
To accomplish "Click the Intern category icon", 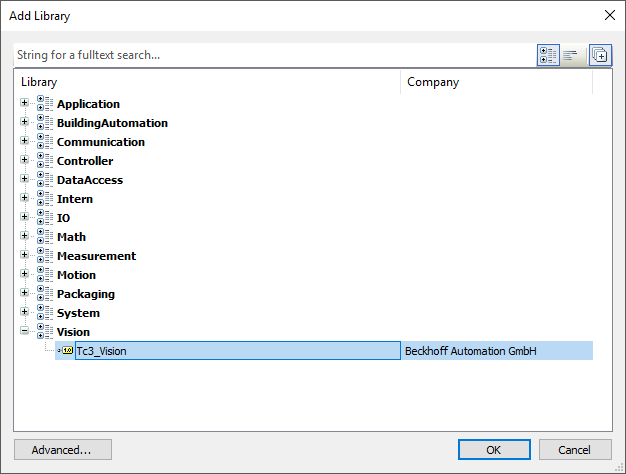I will pyautogui.click(x=45, y=198).
